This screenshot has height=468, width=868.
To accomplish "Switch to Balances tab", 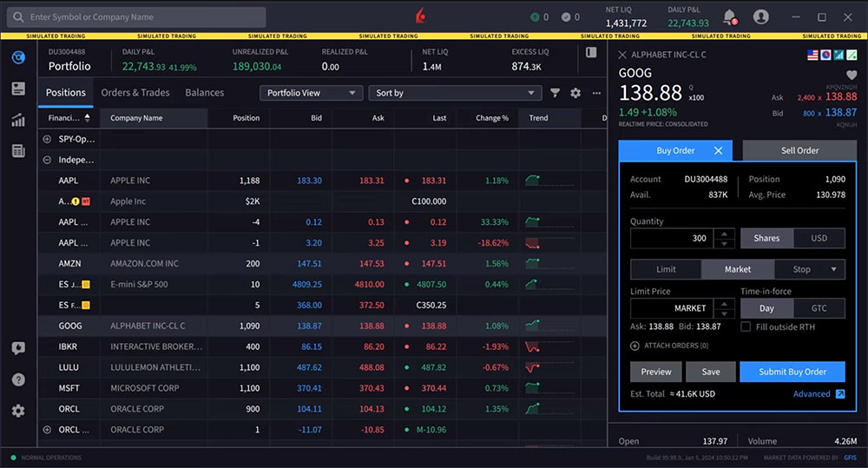I will click(205, 93).
